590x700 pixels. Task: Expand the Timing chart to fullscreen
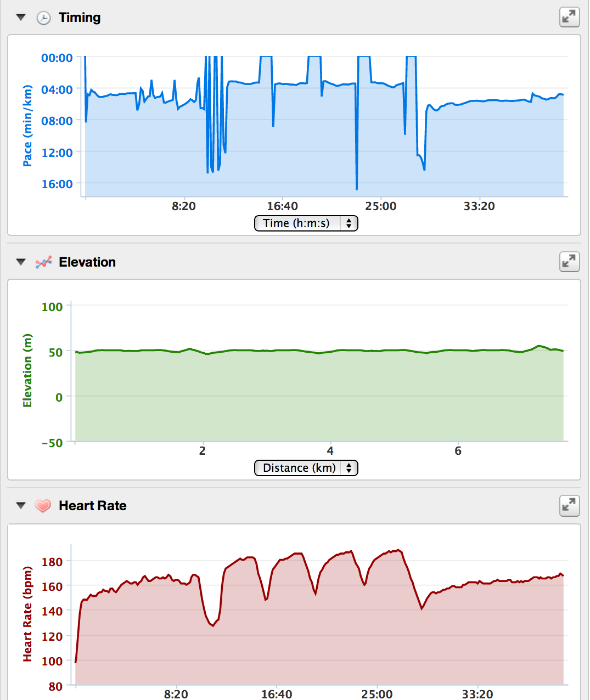(569, 17)
